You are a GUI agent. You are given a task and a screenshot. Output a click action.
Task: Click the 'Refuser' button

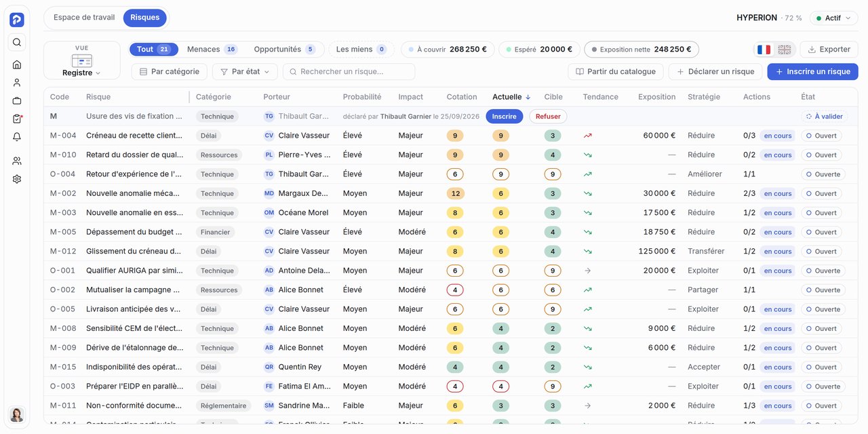(x=548, y=117)
